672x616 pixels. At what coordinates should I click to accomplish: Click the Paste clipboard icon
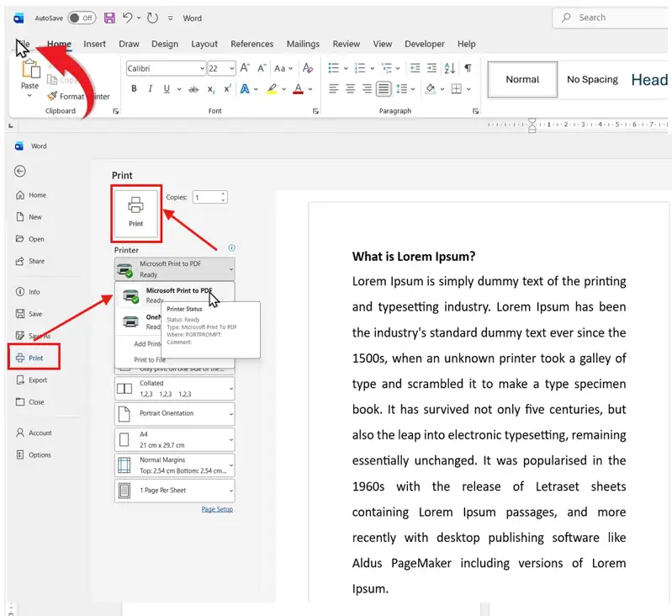[31, 69]
